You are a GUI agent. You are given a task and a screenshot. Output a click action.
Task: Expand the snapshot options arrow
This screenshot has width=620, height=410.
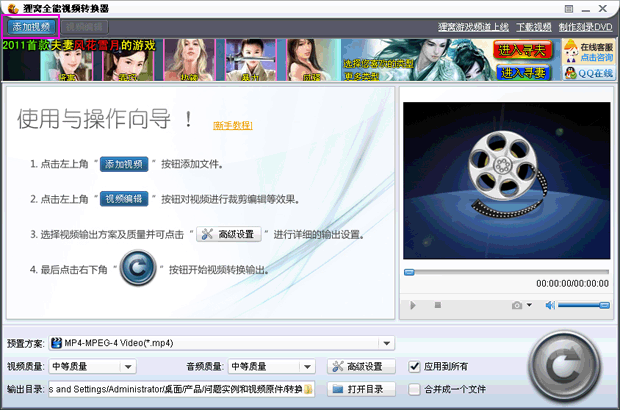(529, 305)
